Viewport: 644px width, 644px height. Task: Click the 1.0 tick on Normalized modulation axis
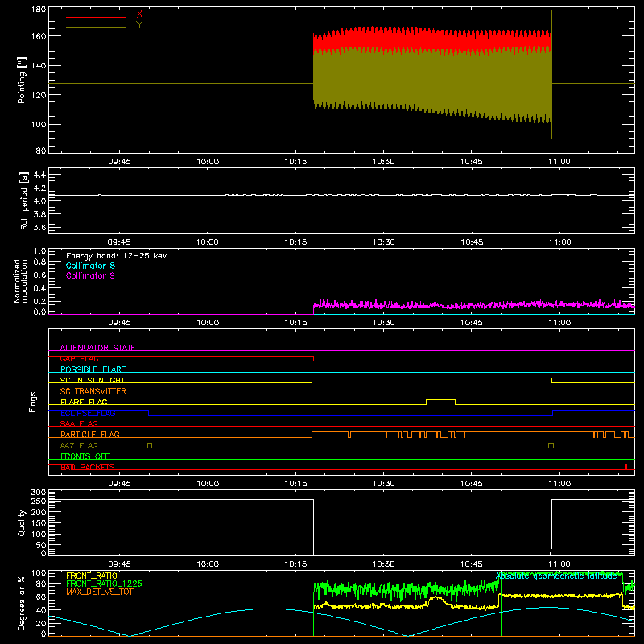click(39, 251)
